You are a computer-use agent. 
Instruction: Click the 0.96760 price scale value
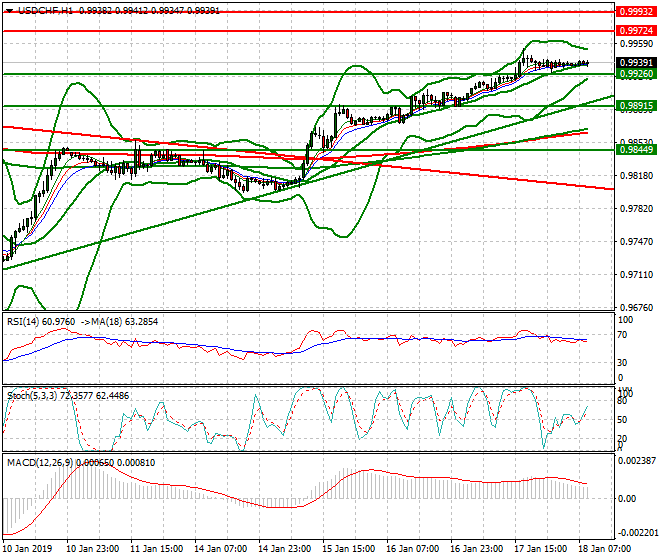click(637, 308)
